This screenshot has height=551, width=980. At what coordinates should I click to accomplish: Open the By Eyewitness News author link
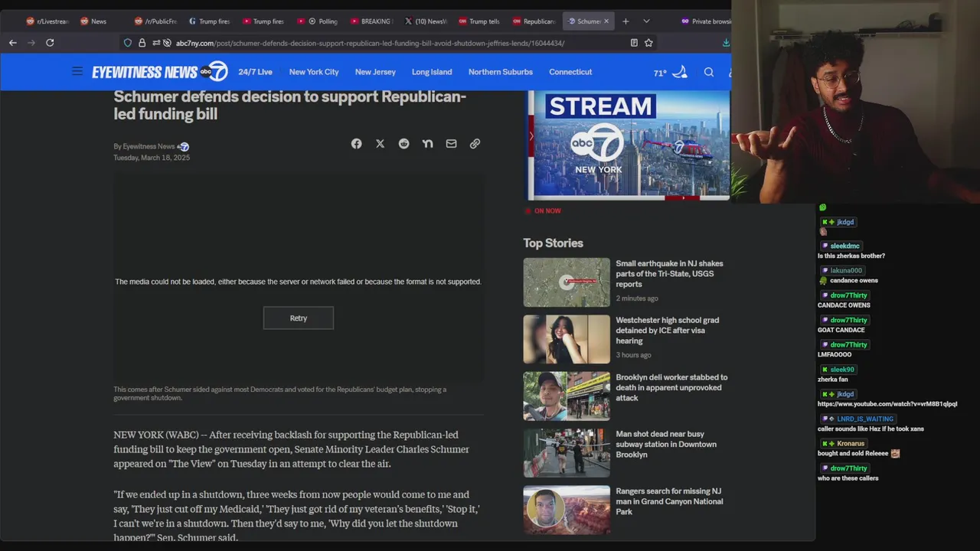151,146
